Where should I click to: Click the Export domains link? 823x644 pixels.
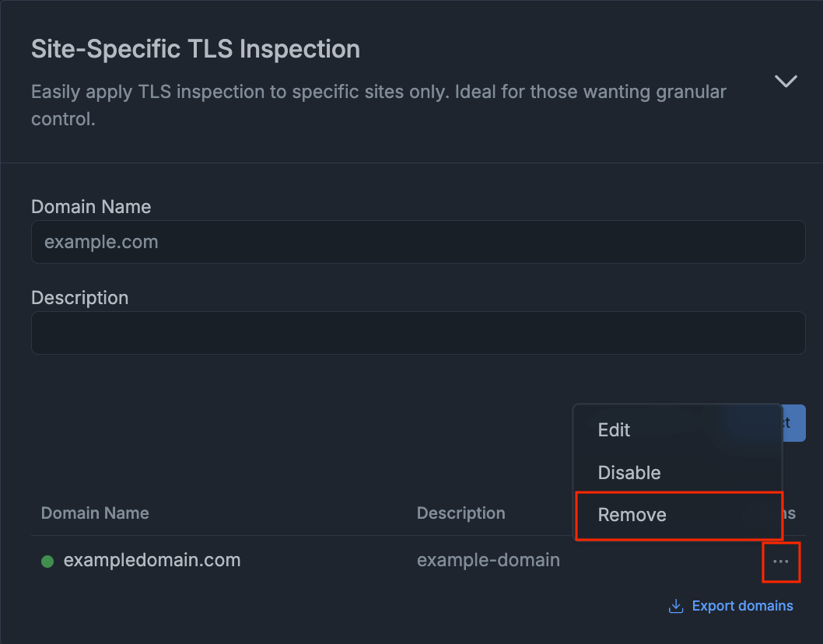tap(741, 605)
